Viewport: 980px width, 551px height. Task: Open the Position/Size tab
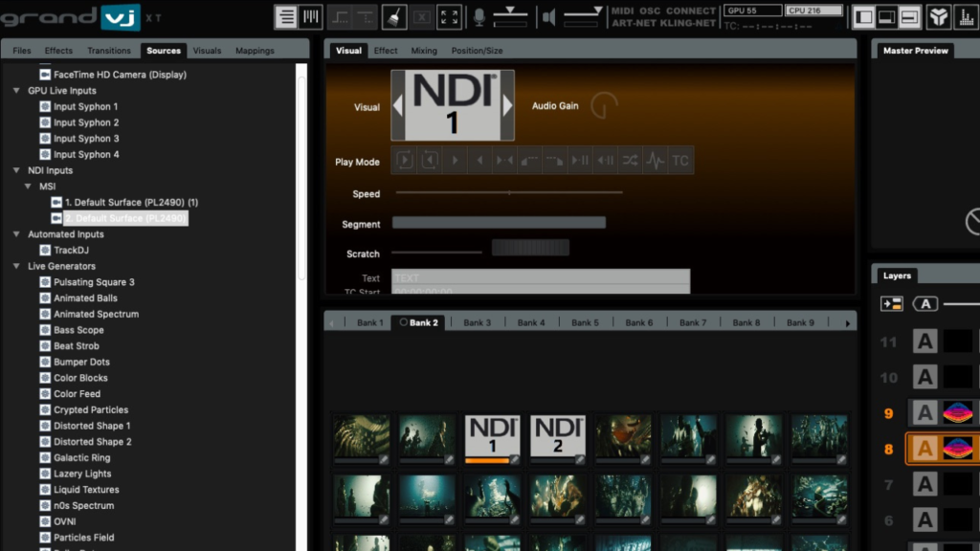click(477, 51)
